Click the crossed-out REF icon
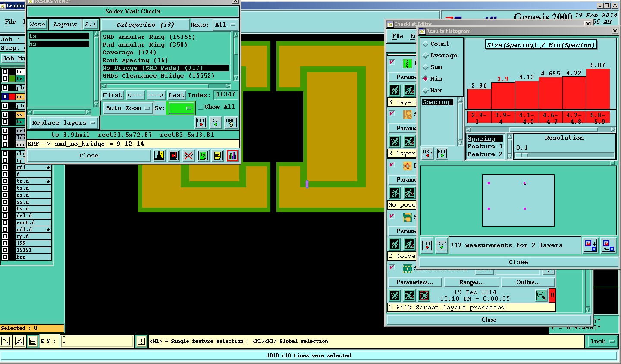 pos(188,156)
